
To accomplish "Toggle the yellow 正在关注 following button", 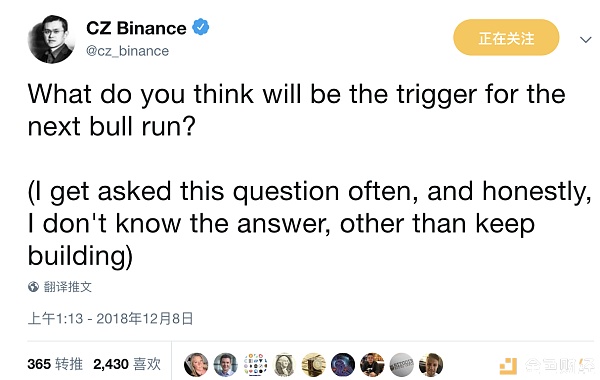I will [506, 38].
